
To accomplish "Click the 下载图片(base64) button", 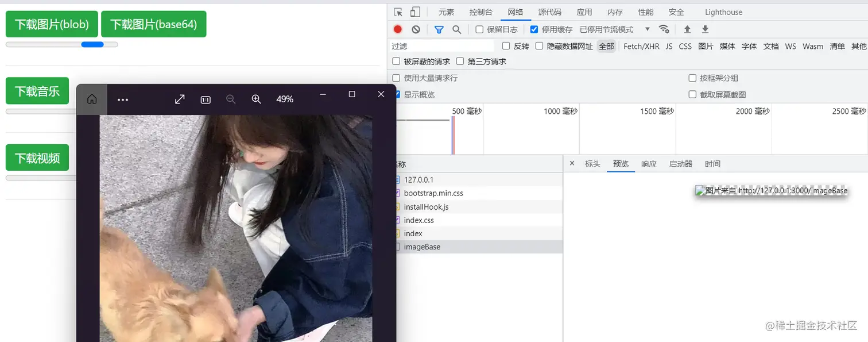I will point(153,24).
